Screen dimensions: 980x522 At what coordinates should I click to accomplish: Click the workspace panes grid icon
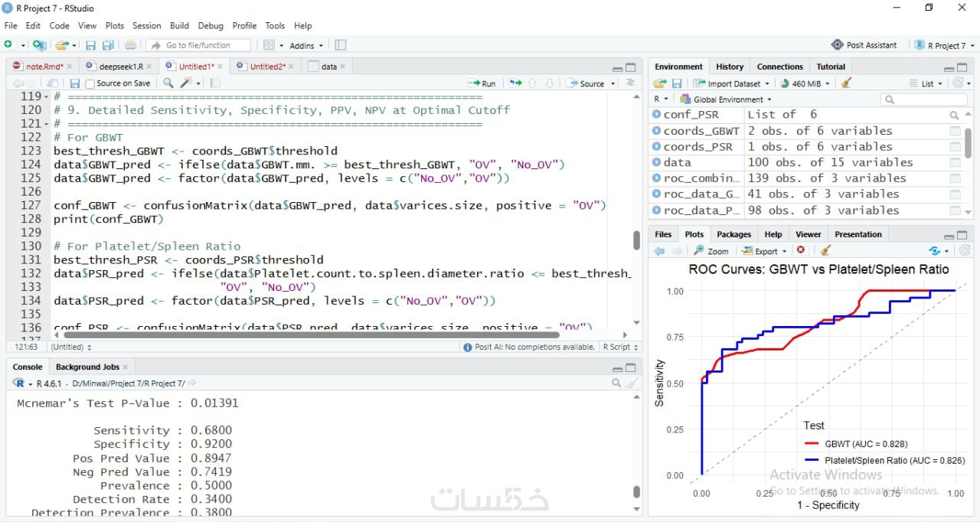click(x=269, y=45)
